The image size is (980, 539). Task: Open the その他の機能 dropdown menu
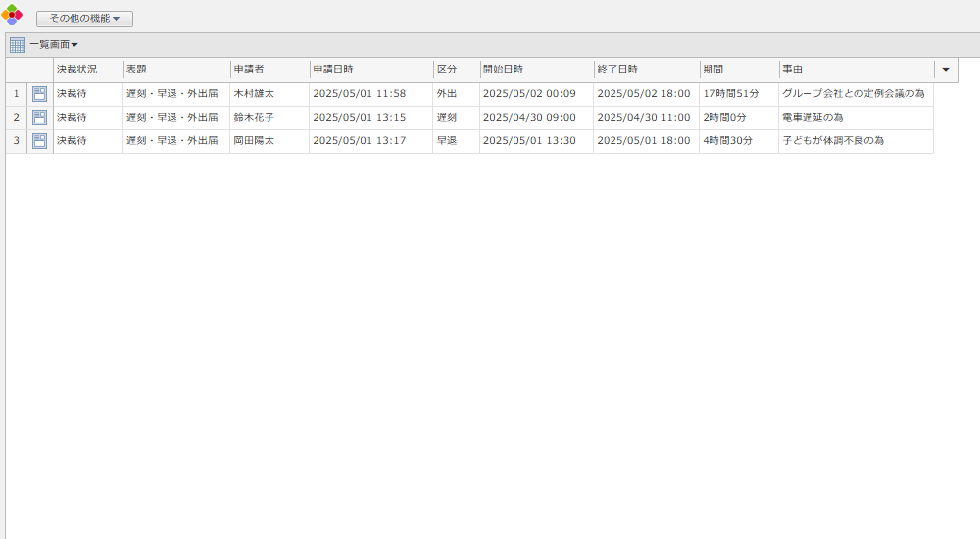click(84, 19)
